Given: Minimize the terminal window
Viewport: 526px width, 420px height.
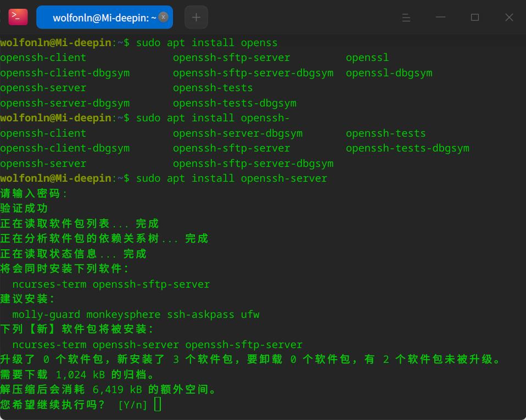Looking at the screenshot, I should pyautogui.click(x=440, y=17).
